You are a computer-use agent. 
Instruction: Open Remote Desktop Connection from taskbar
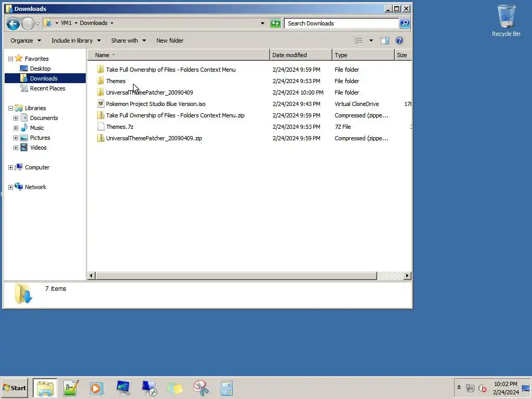coord(149,388)
